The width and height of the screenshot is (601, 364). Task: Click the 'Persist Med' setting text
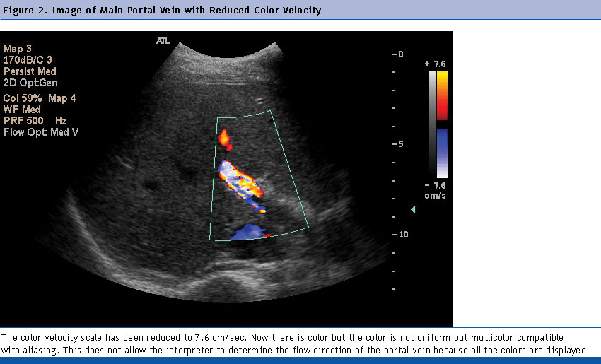pyautogui.click(x=30, y=71)
